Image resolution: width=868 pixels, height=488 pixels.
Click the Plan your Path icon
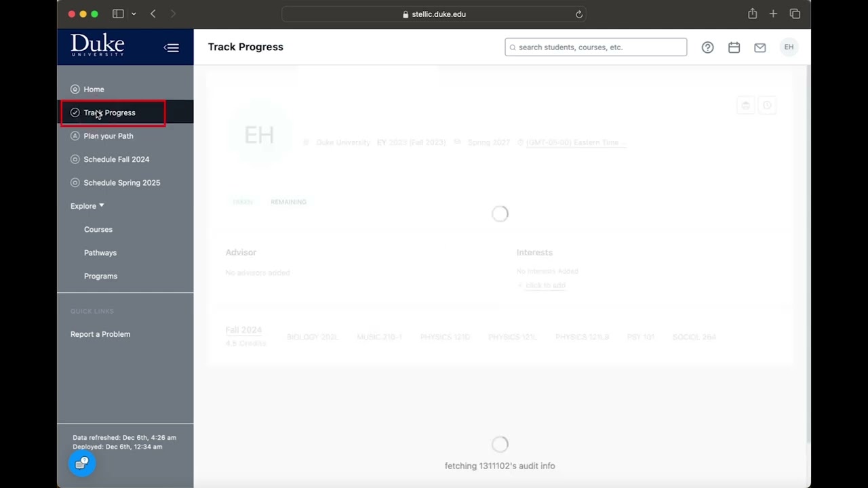click(x=75, y=136)
